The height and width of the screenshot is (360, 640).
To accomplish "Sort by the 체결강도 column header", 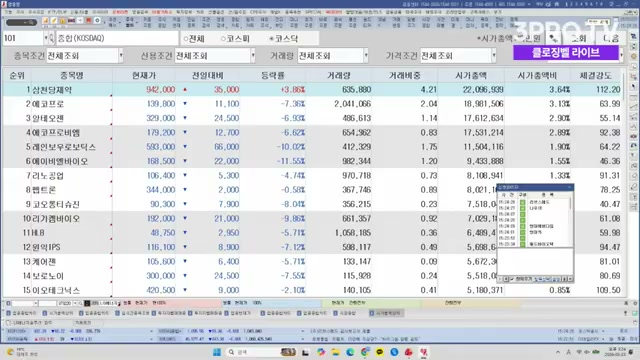I will click(596, 76).
